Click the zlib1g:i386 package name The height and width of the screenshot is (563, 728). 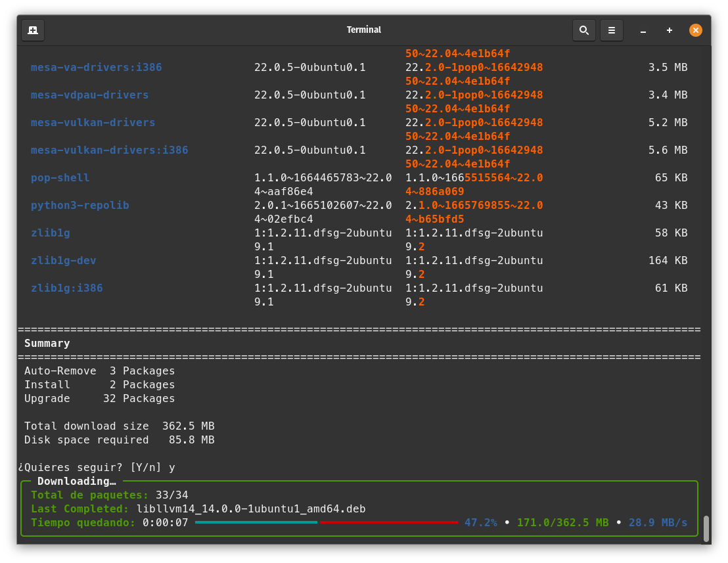click(66, 288)
